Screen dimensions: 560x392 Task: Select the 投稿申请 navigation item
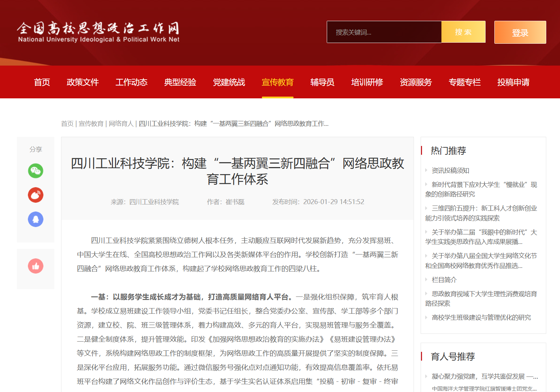(x=513, y=82)
